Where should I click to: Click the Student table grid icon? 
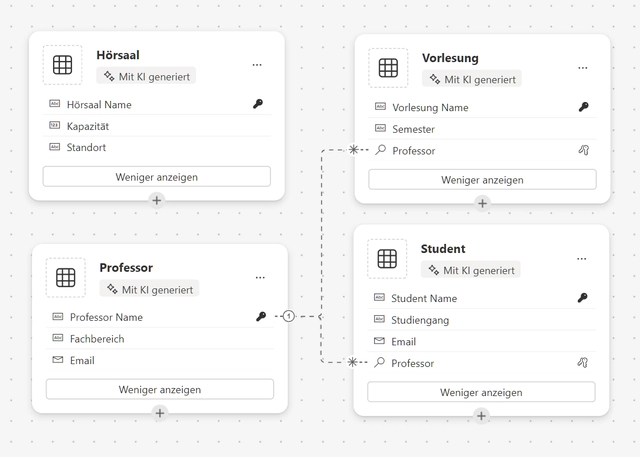[387, 259]
